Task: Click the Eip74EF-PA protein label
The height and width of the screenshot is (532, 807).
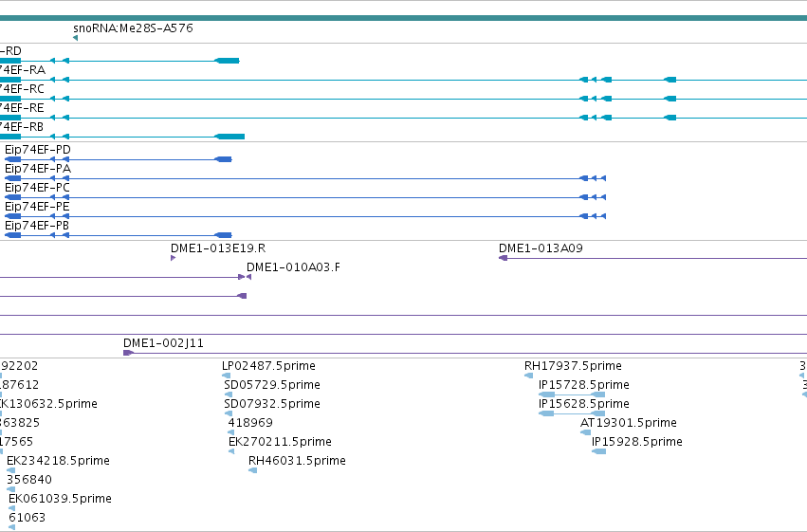Action: (38, 169)
